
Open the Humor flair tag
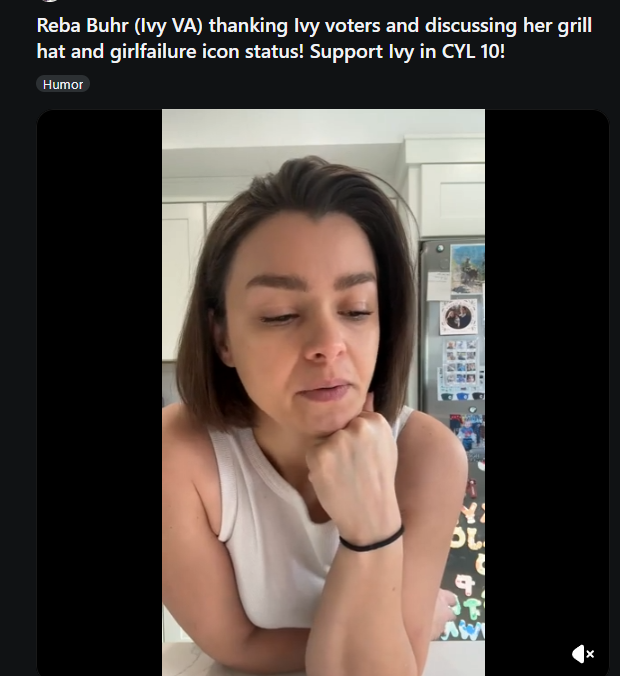pyautogui.click(x=63, y=84)
